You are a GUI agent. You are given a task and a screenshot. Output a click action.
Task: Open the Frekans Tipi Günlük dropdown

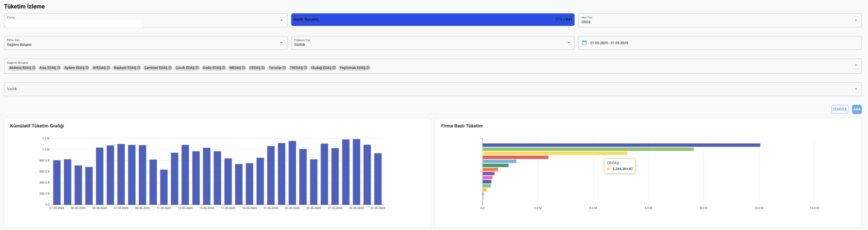click(569, 43)
